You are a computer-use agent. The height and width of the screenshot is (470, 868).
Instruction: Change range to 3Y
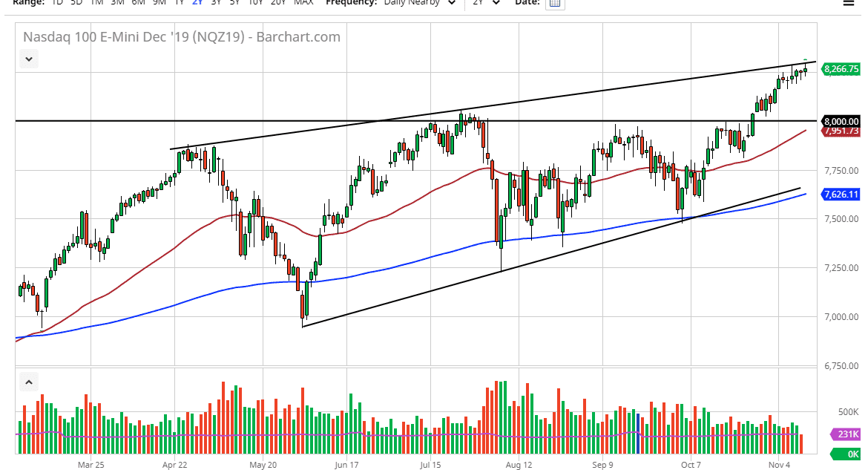tap(215, 3)
